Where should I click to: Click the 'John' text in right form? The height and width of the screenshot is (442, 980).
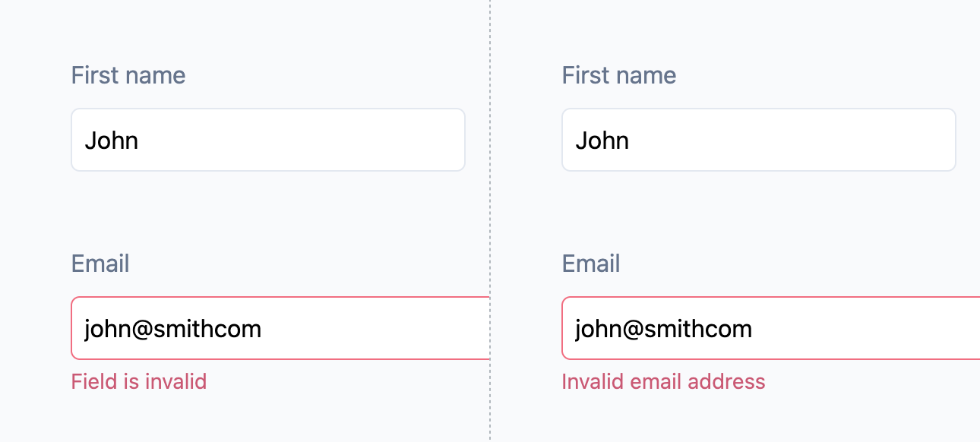602,140
